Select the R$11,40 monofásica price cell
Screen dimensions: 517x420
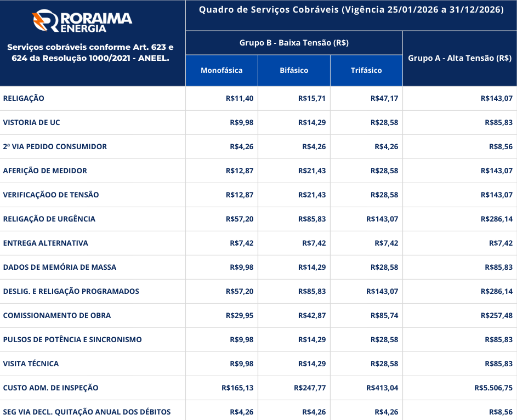click(x=240, y=98)
